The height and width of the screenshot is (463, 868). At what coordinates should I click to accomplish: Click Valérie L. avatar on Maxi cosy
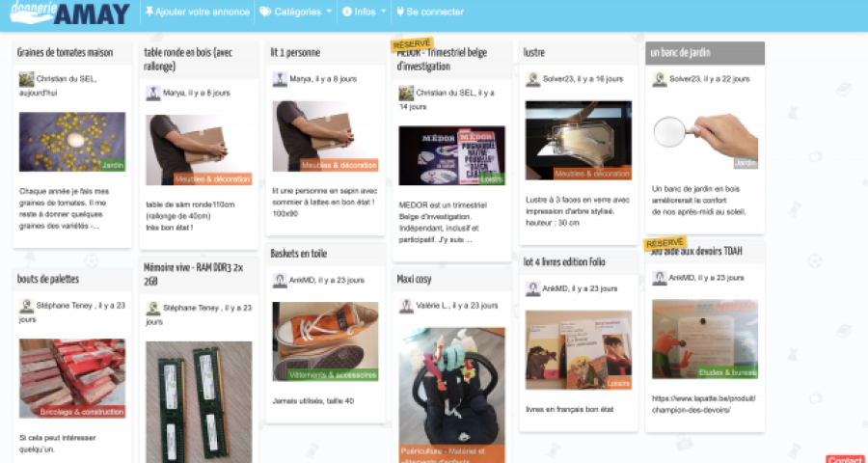(406, 306)
